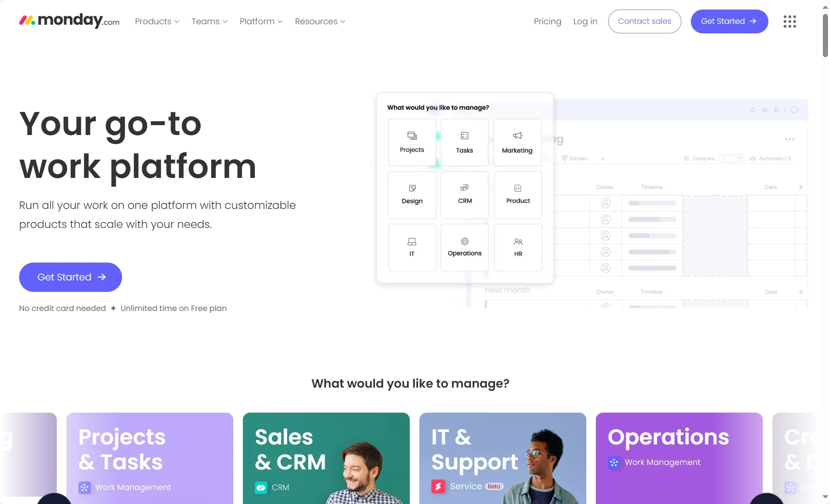The height and width of the screenshot is (504, 830).
Task: Select the Sales & CRM category card
Action: coord(326,458)
